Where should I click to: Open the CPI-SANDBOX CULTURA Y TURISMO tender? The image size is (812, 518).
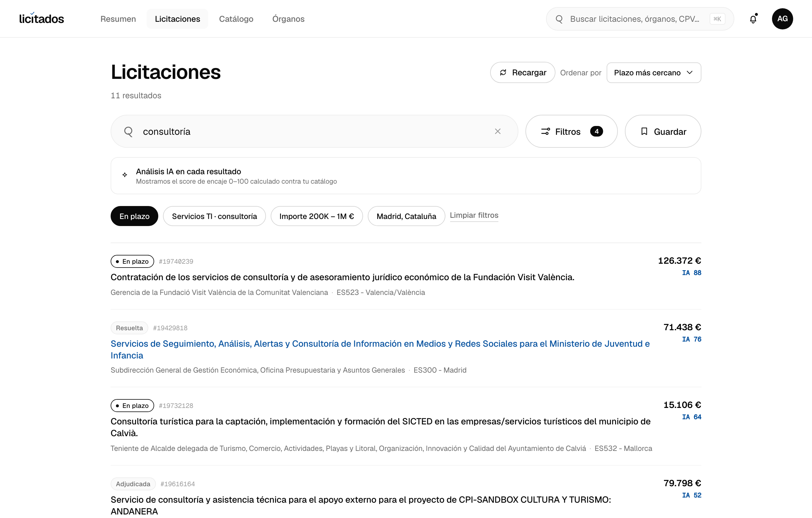pyautogui.click(x=361, y=505)
